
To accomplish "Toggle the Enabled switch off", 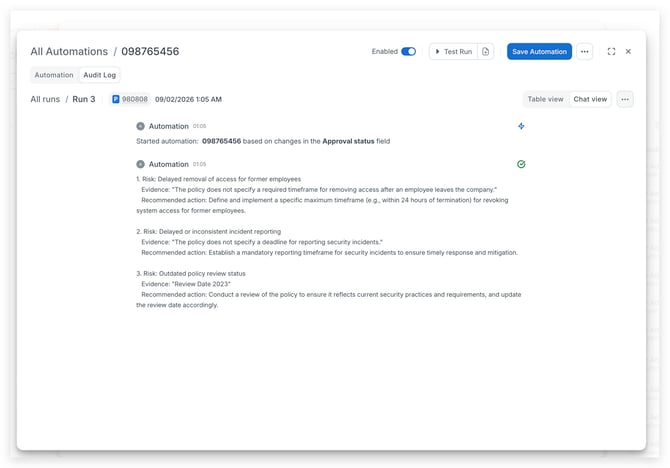I will [408, 51].
